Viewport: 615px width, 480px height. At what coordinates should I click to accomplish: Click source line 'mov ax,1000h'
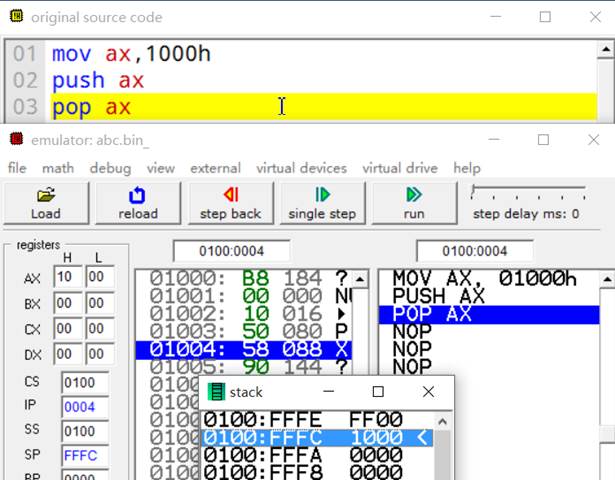pos(131,54)
